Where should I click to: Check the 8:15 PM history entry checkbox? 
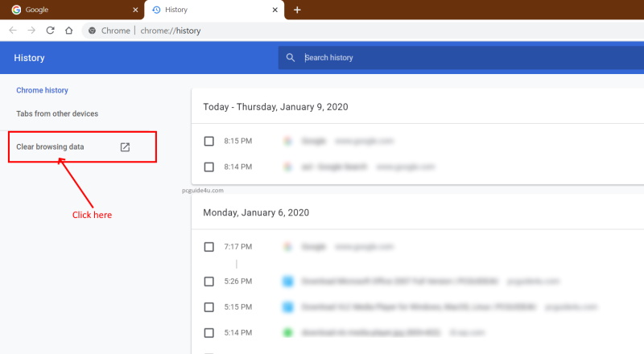click(x=209, y=141)
